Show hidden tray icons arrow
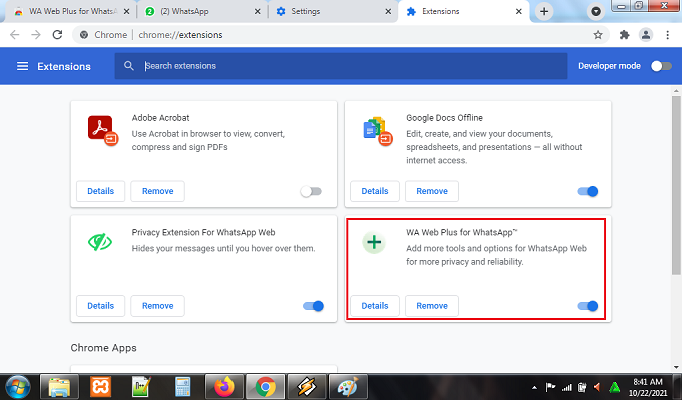 point(534,387)
